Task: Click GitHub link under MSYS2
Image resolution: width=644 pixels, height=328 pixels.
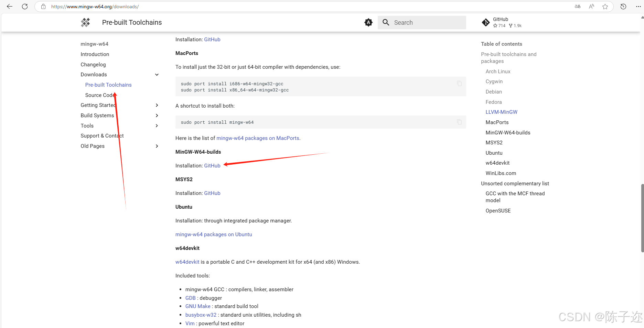Action: 212,193
